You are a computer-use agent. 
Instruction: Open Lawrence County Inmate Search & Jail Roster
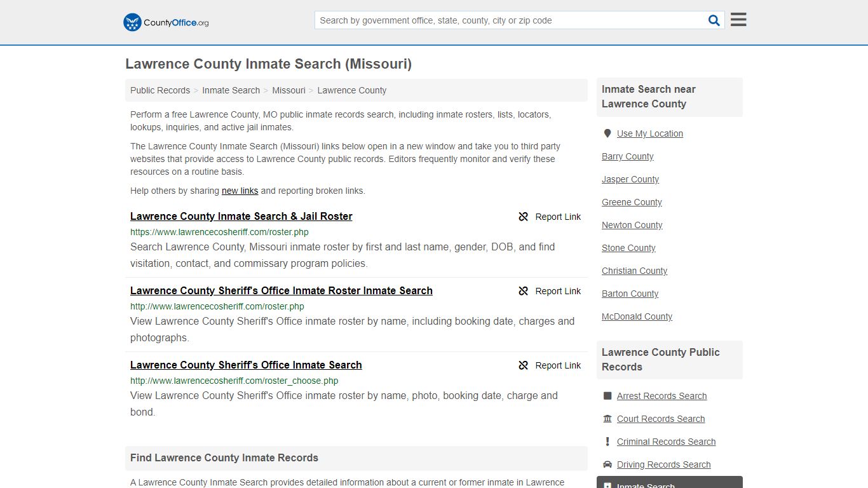point(241,216)
